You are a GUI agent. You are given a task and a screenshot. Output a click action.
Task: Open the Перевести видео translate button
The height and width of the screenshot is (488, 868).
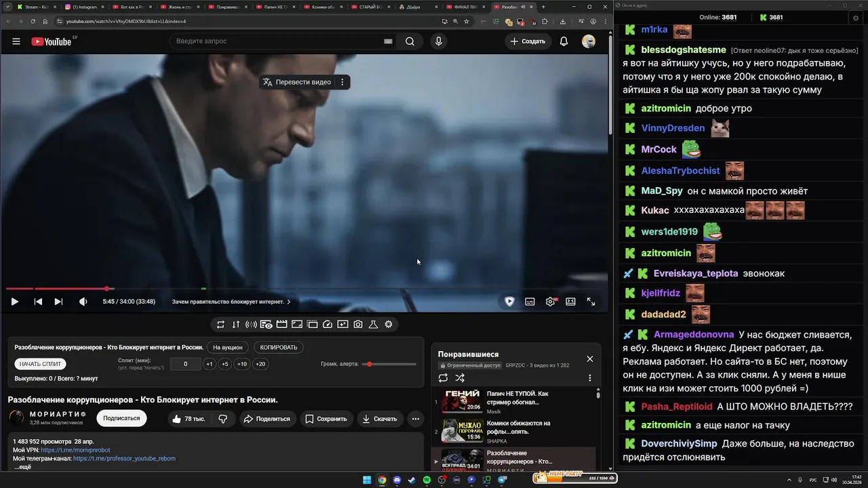(297, 82)
